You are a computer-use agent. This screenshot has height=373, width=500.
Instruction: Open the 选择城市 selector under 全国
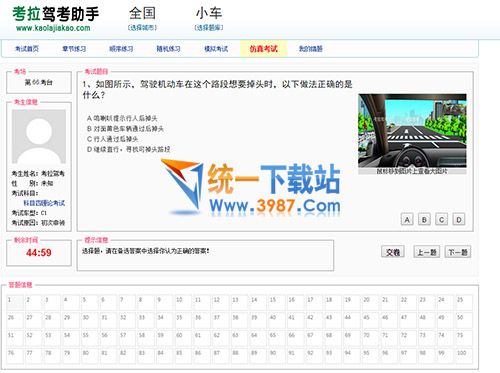point(142,28)
